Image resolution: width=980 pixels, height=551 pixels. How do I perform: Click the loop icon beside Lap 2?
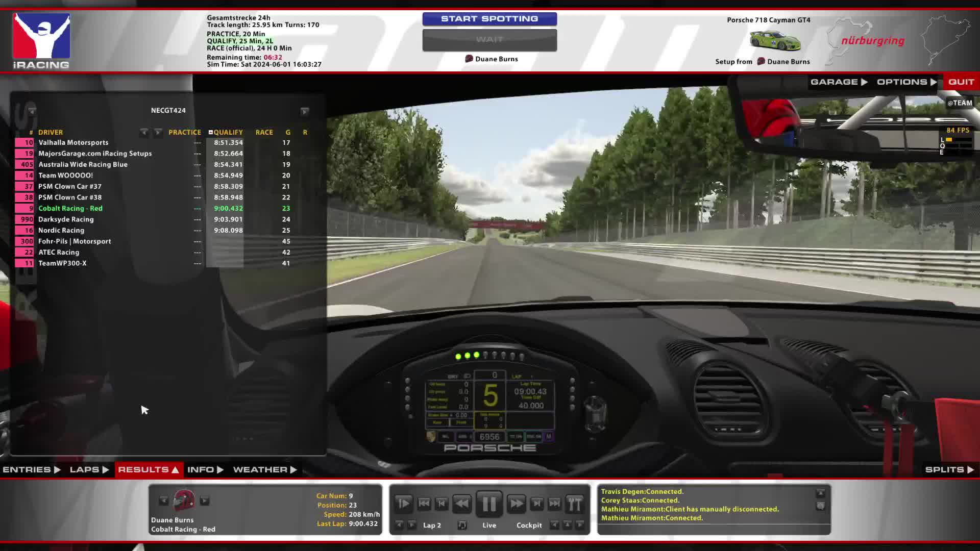(x=462, y=525)
